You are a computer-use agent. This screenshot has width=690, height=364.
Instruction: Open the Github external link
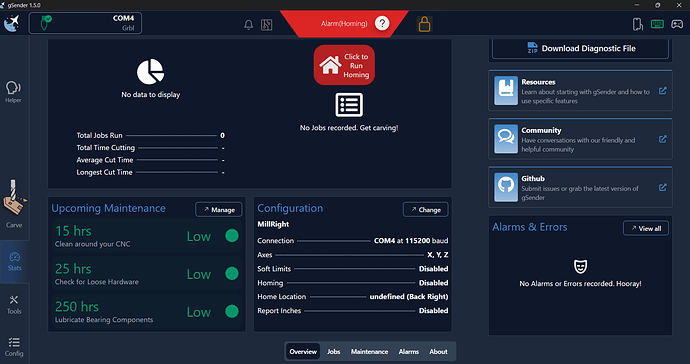click(580, 188)
